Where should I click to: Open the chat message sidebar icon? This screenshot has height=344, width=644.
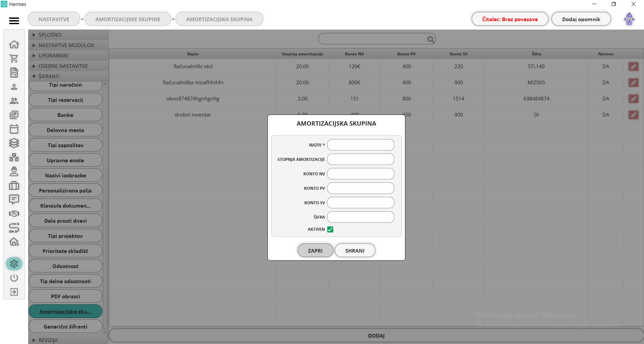tap(14, 200)
